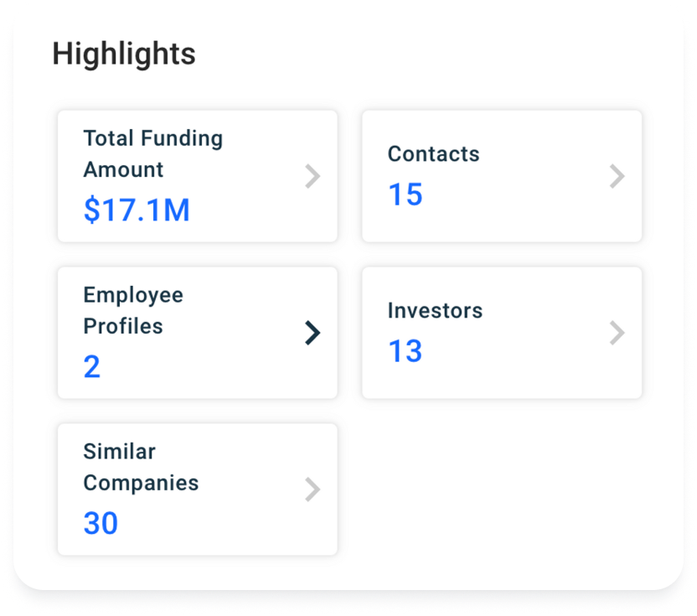Image resolution: width=697 pixels, height=616 pixels.
Task: Click the chevron on Total Funding Amount card
Action: (312, 176)
